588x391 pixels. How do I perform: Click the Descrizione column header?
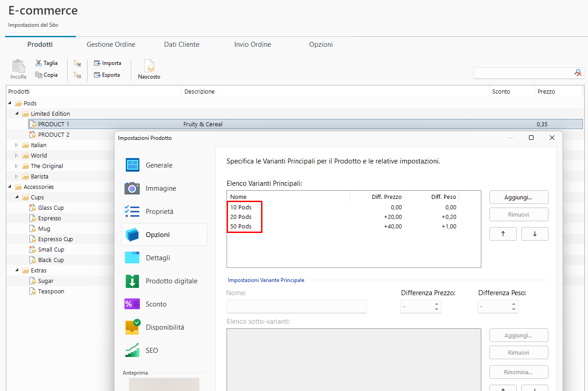pyautogui.click(x=335, y=91)
